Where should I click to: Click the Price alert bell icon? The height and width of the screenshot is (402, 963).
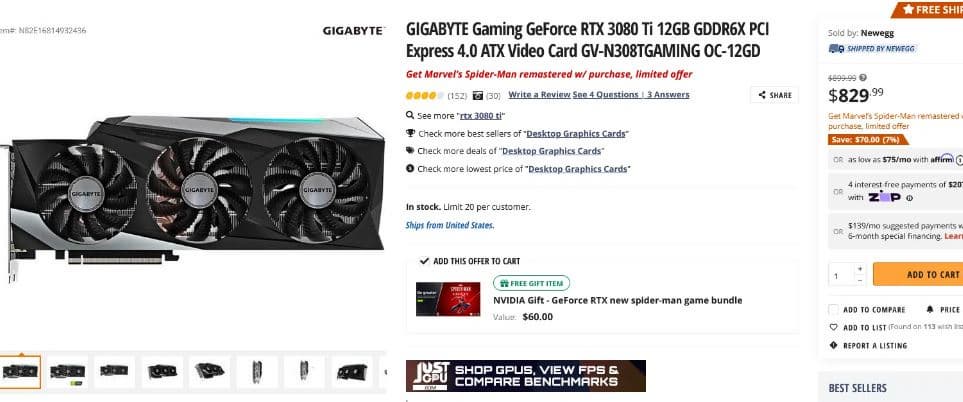(930, 309)
